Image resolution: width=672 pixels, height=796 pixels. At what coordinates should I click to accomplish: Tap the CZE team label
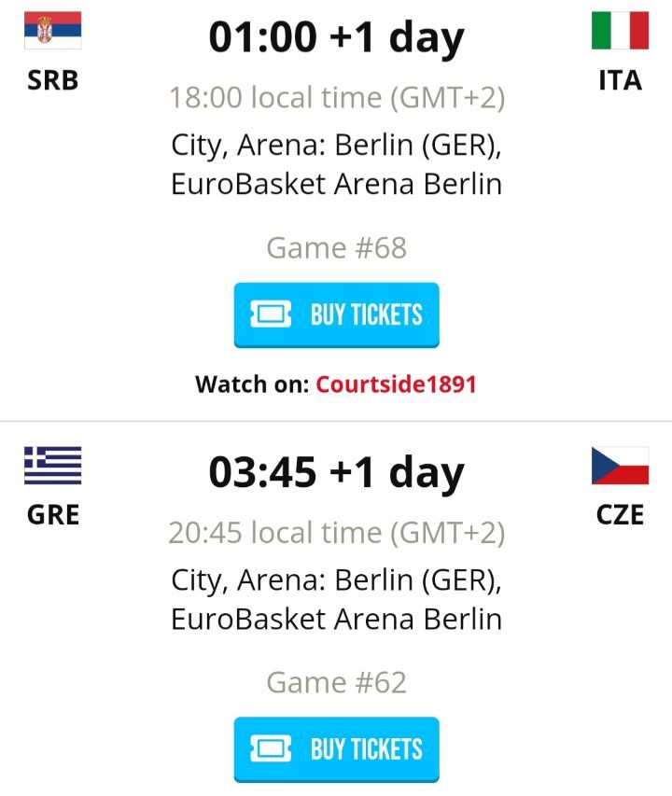pyautogui.click(x=620, y=514)
